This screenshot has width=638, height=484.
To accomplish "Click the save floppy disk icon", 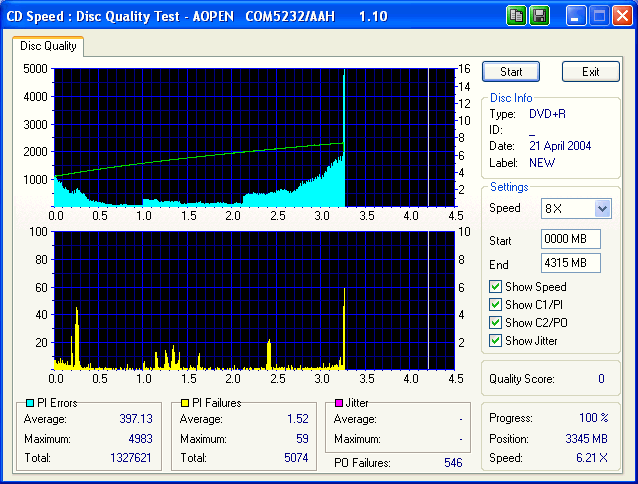I will [x=540, y=15].
